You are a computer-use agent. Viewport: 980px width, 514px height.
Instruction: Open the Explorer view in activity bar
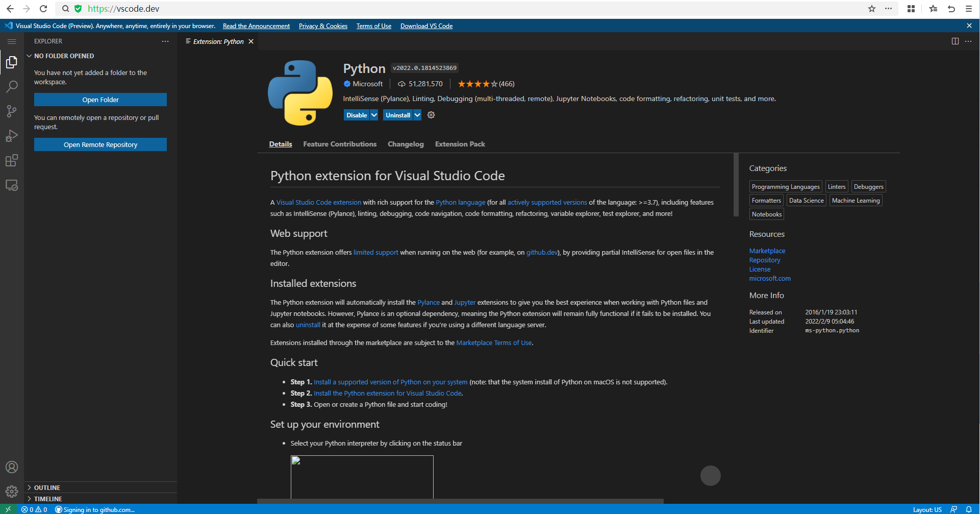click(12, 62)
